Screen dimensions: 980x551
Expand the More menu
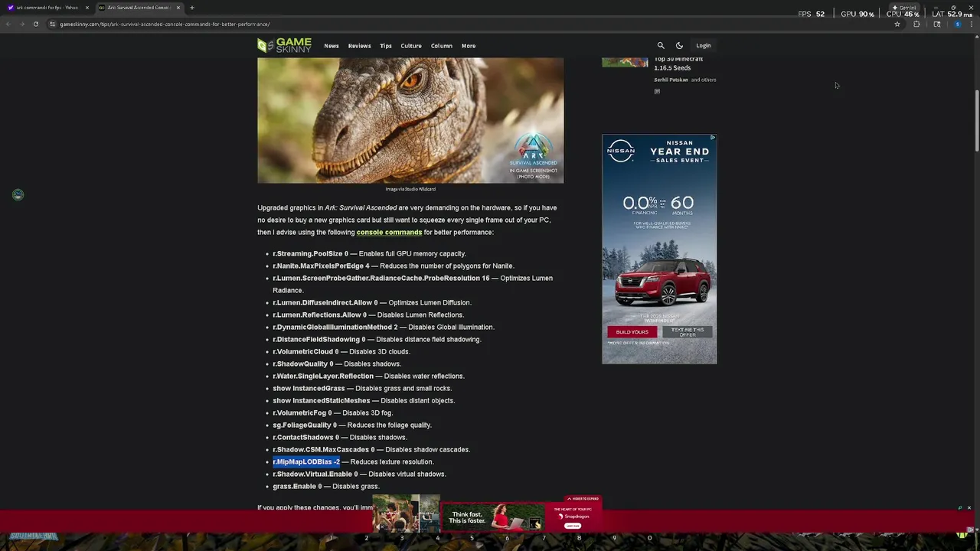(x=469, y=46)
